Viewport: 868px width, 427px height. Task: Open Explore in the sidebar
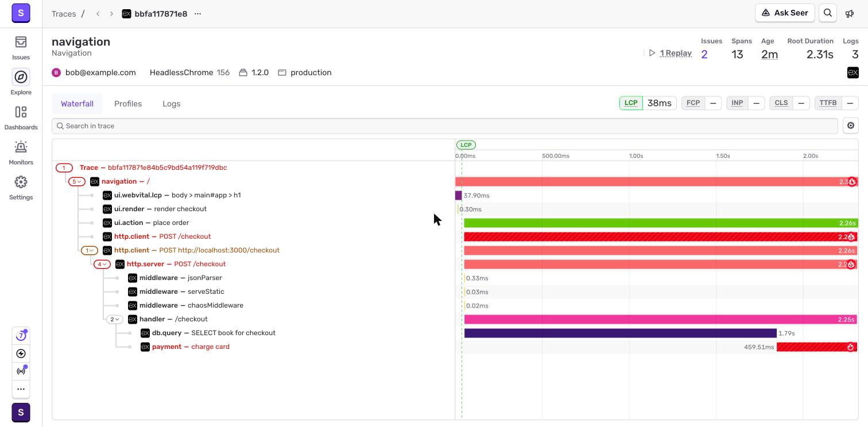click(21, 83)
